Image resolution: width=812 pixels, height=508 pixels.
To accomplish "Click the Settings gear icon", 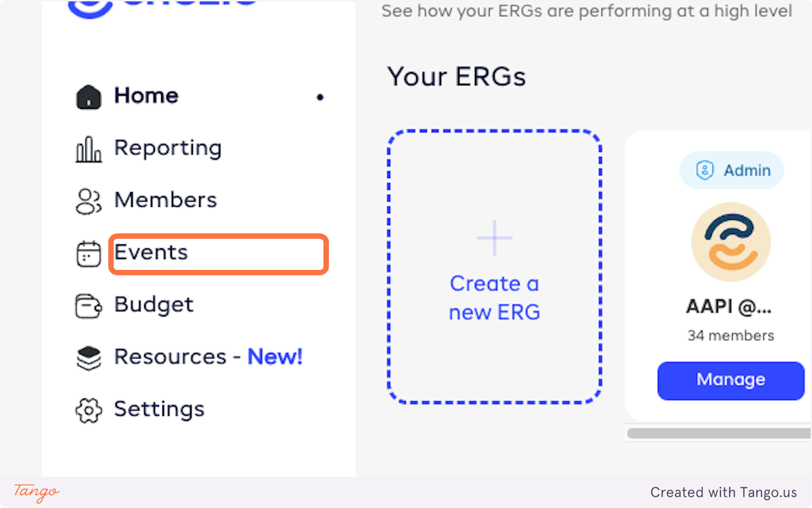I will (x=89, y=410).
